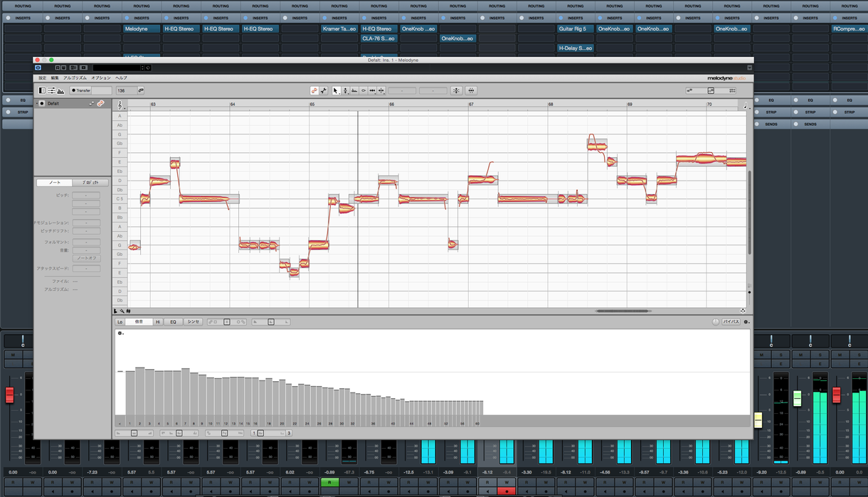Enable the green R button on mixer channel
868x497 pixels.
coord(329,482)
